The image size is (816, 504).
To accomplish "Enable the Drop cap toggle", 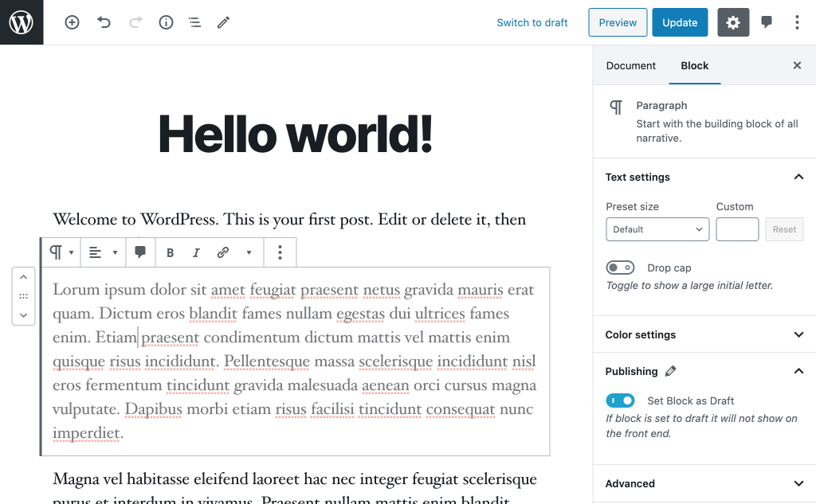I will pyautogui.click(x=620, y=268).
